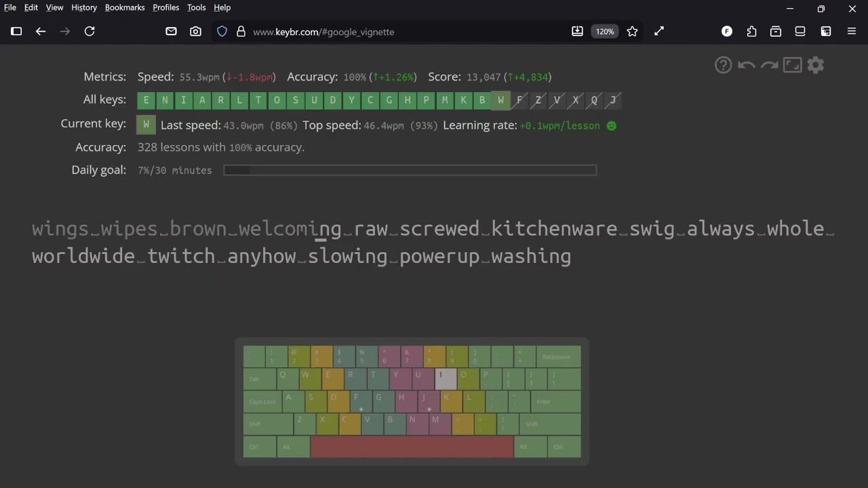Click the Enter key on virtual keyboard
The width and height of the screenshot is (868, 488).
tap(555, 401)
